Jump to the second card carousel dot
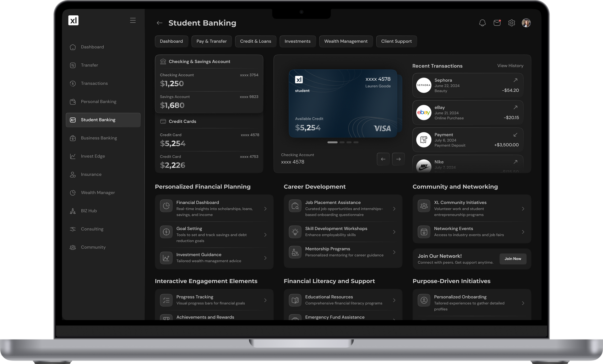The width and height of the screenshot is (603, 364). tap(342, 142)
